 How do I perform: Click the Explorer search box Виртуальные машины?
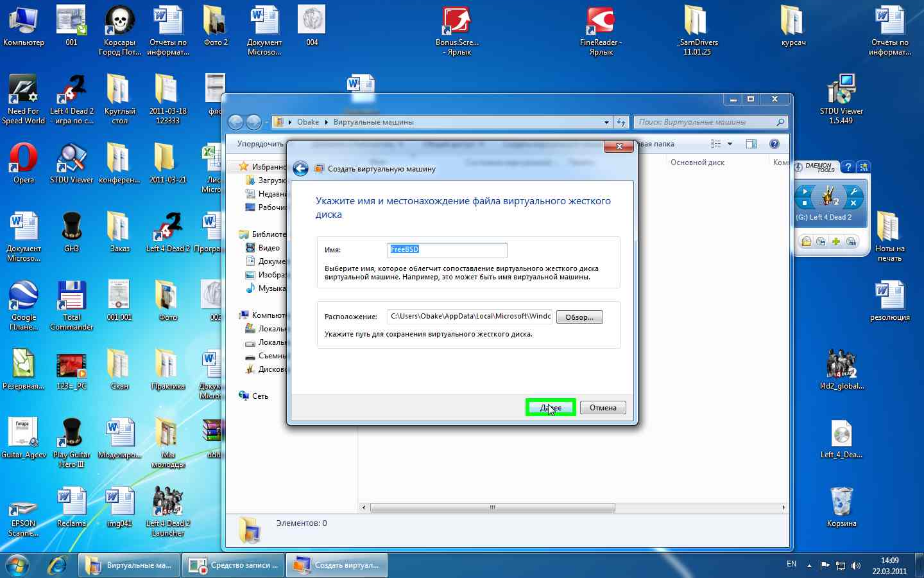[710, 122]
